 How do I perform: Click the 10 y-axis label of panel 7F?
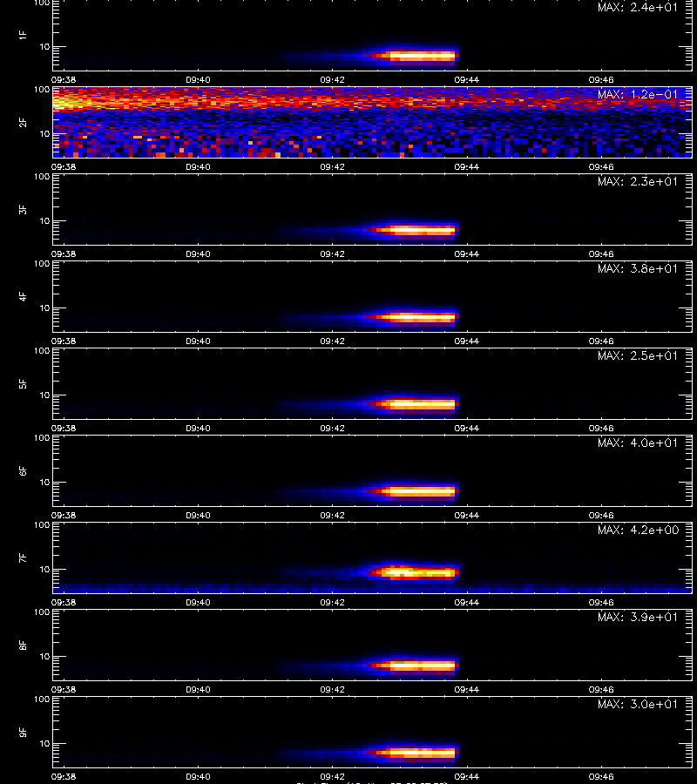pyautogui.click(x=44, y=570)
